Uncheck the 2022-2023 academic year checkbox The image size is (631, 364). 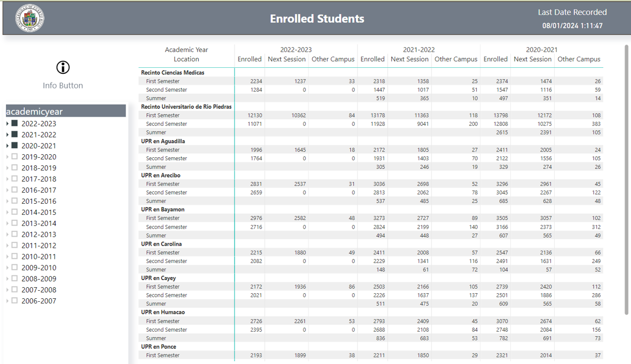15,123
